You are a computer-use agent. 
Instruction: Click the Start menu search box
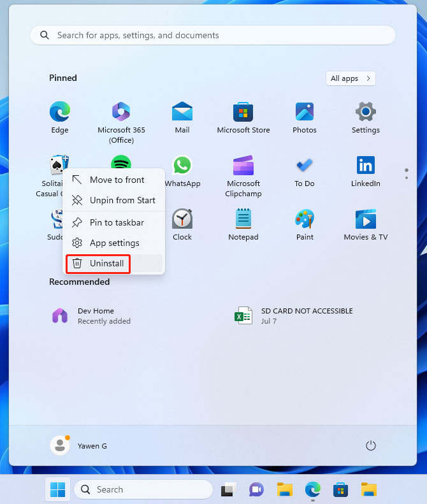point(212,35)
